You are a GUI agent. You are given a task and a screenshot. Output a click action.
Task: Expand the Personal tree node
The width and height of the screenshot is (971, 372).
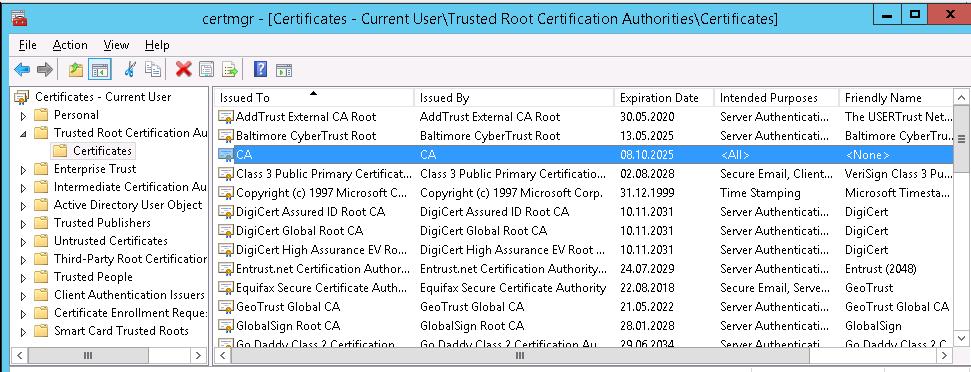coord(24,116)
